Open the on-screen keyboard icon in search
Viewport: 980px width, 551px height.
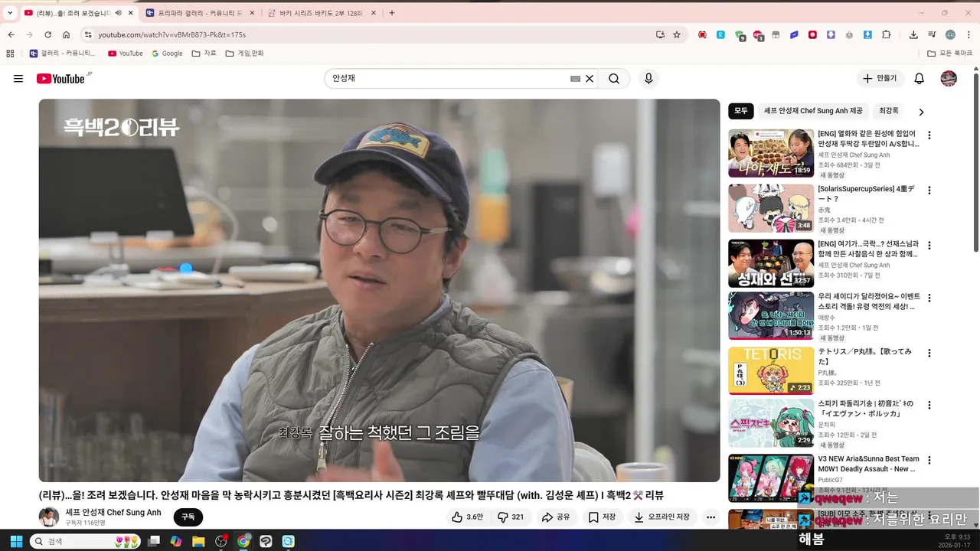click(x=575, y=79)
